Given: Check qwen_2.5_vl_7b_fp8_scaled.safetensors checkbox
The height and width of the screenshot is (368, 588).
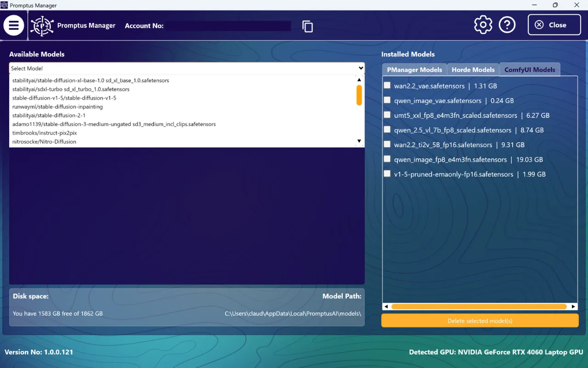Looking at the screenshot, I should click(x=387, y=130).
